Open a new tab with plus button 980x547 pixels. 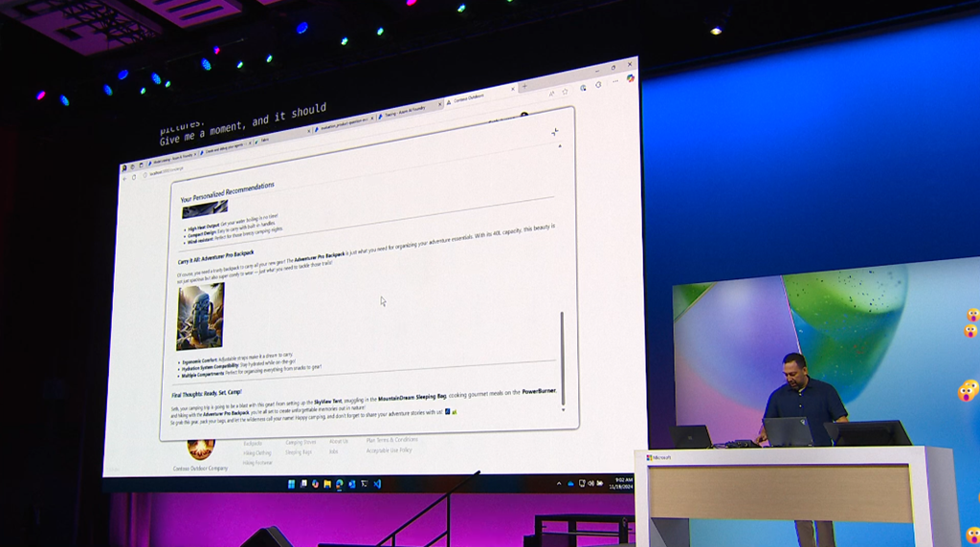525,86
